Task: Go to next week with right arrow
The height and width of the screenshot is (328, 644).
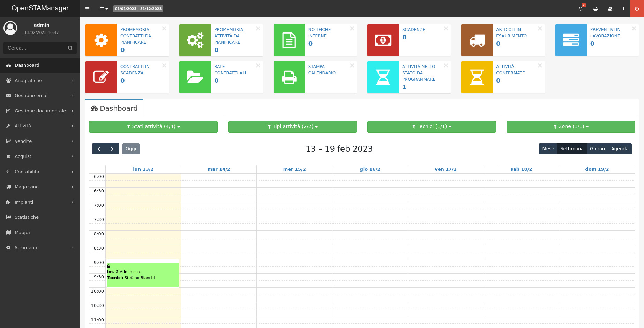Action: click(112, 149)
